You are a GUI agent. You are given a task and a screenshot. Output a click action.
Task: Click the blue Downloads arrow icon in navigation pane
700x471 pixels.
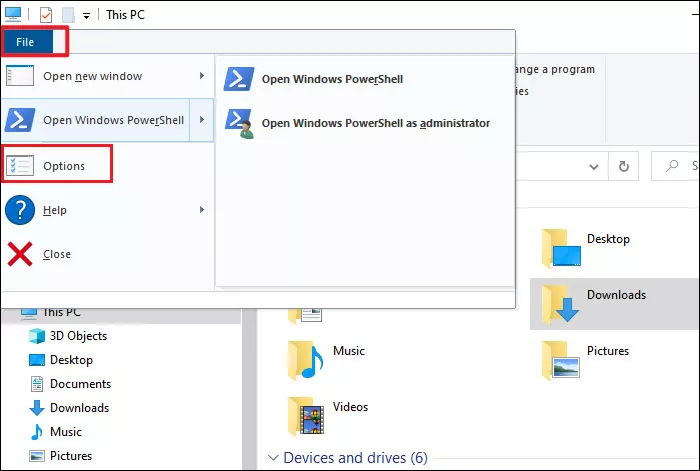point(37,408)
